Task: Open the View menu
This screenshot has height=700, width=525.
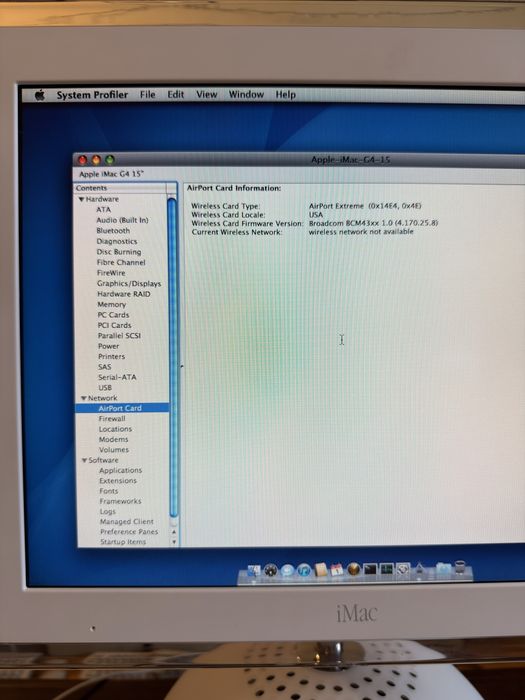Action: [x=206, y=95]
